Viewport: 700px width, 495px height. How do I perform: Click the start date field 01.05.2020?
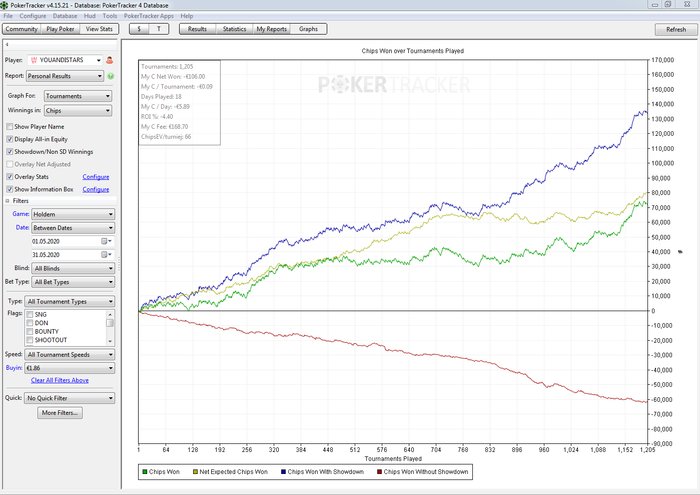click(62, 241)
